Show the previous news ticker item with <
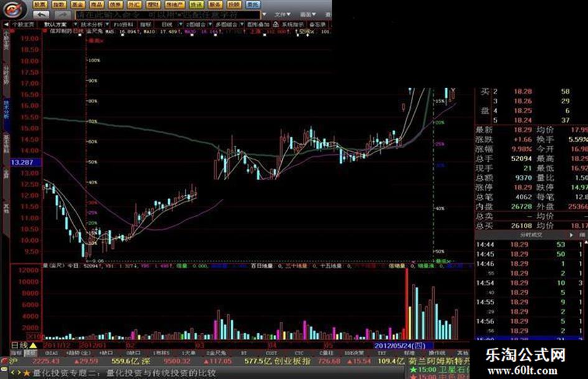This screenshot has height=379, width=588. (13, 373)
